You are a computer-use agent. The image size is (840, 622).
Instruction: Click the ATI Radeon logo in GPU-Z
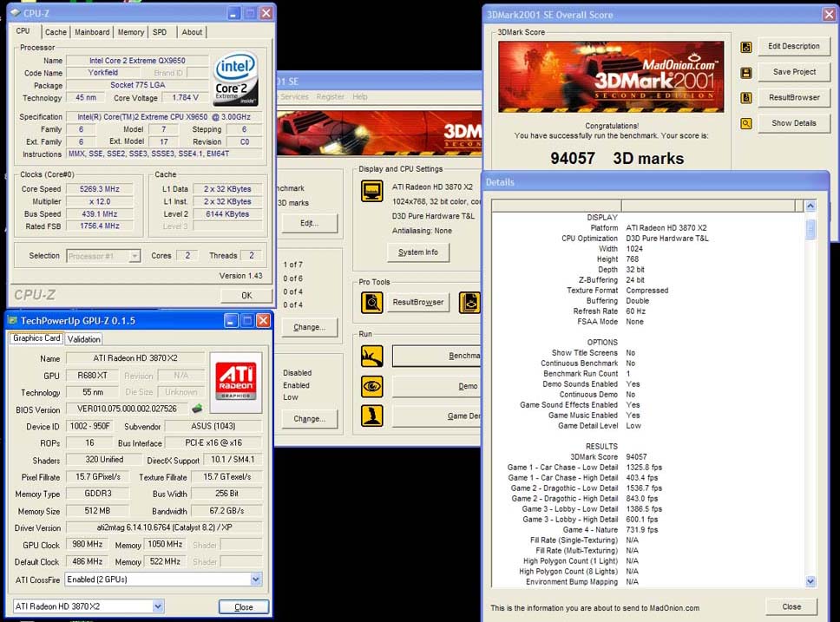tap(236, 382)
